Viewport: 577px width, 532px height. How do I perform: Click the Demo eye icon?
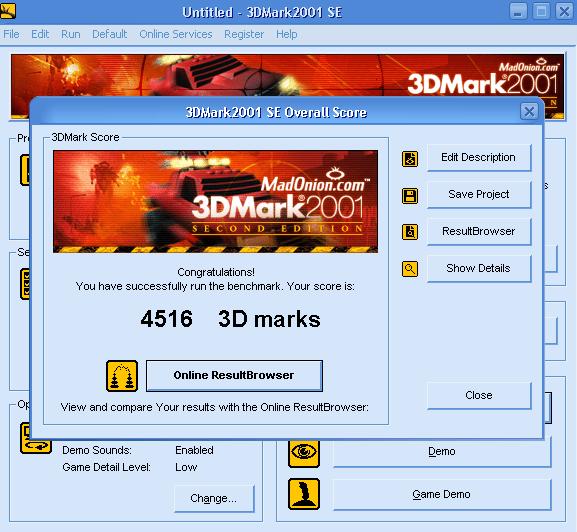(304, 452)
